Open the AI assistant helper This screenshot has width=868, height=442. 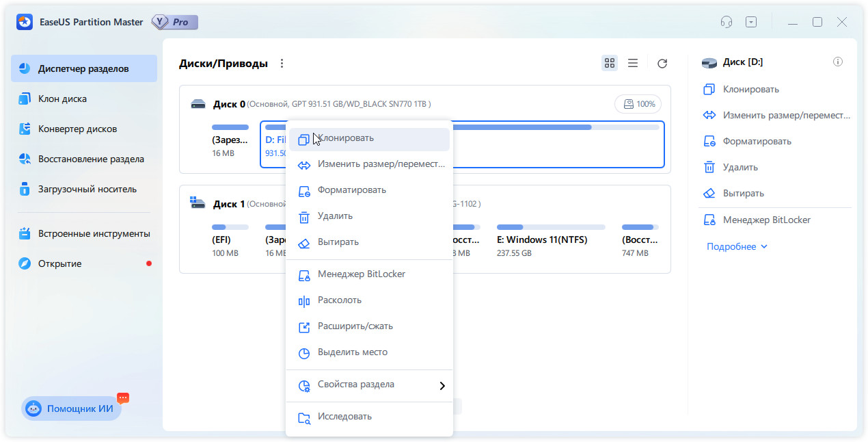[71, 408]
